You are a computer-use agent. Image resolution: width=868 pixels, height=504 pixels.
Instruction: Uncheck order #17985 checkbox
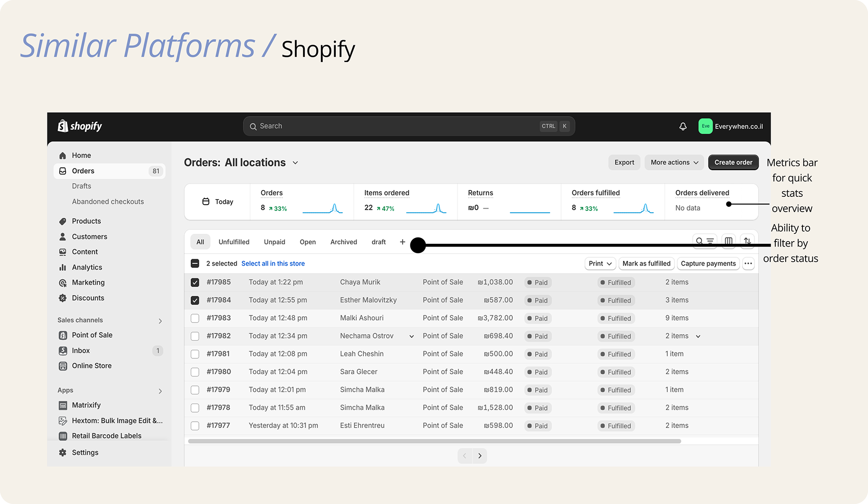[195, 282]
